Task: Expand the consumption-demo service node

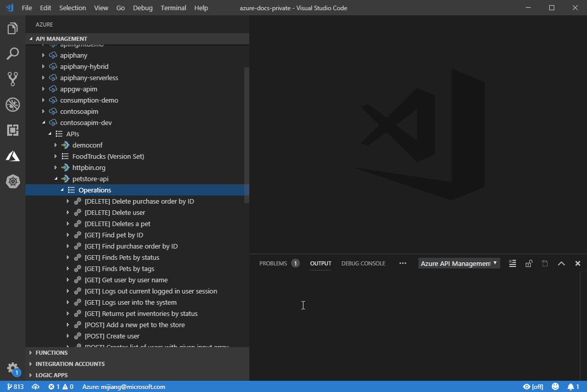Action: pos(43,100)
